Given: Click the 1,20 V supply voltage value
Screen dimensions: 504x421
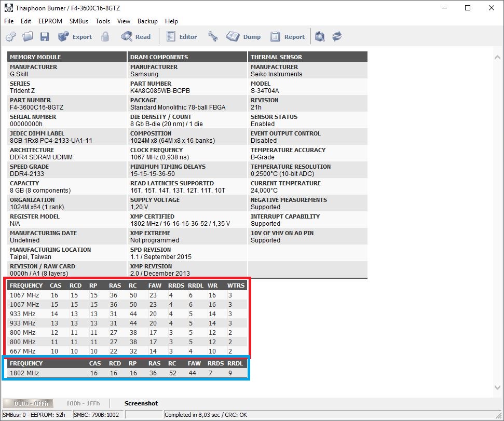Looking at the screenshot, I should [139, 207].
